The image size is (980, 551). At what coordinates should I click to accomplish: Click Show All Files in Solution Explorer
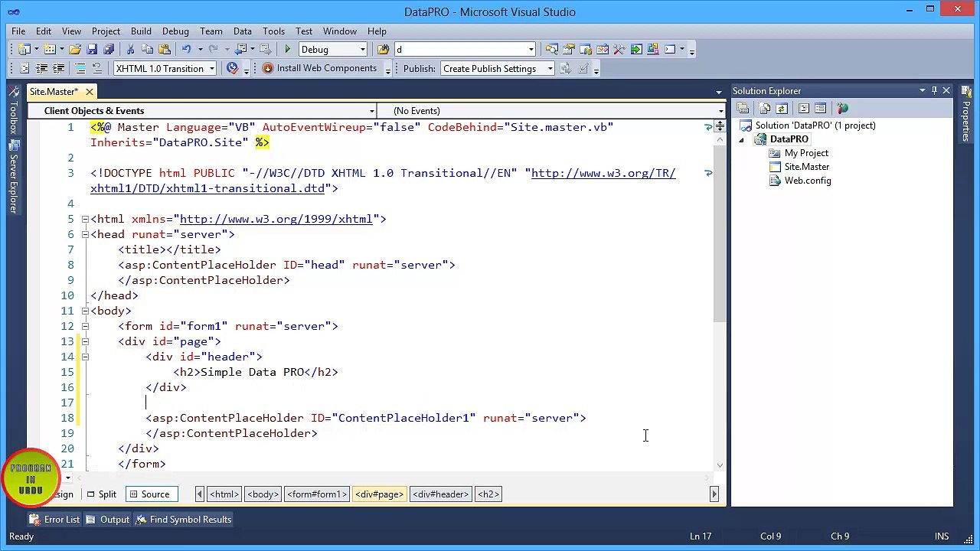click(x=764, y=108)
